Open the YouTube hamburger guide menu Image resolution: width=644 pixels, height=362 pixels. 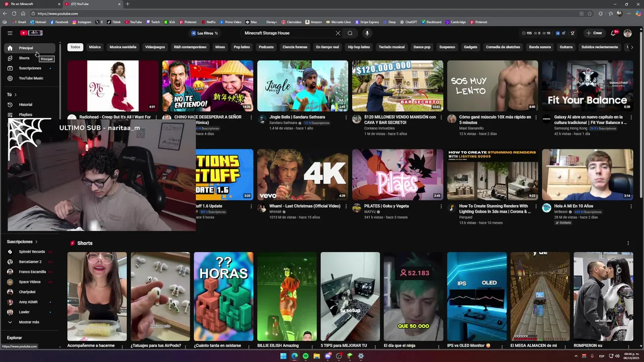10,33
